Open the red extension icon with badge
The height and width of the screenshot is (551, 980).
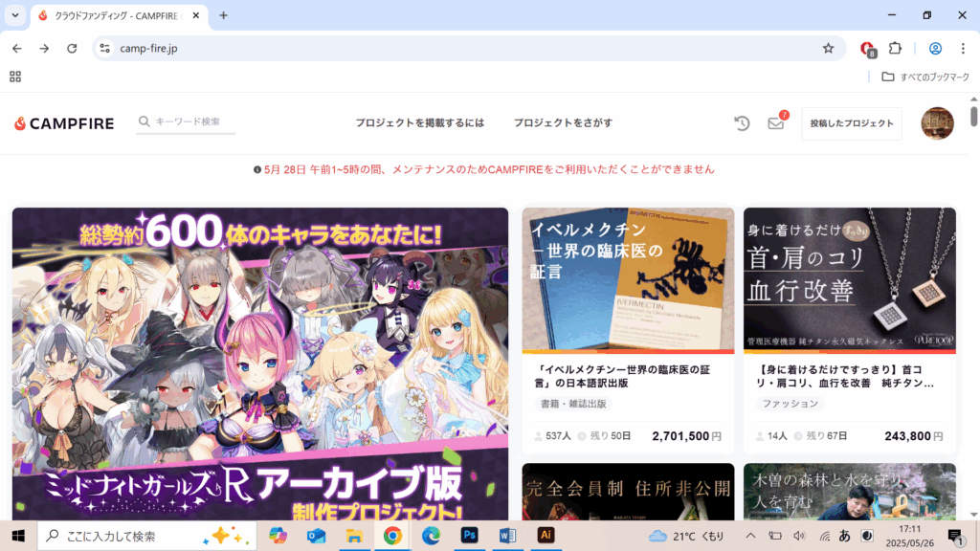(867, 48)
